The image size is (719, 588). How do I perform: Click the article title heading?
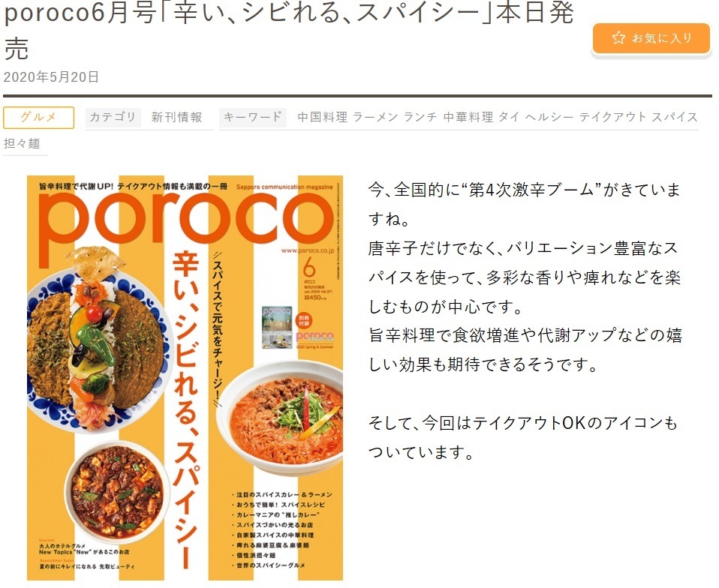click(288, 30)
